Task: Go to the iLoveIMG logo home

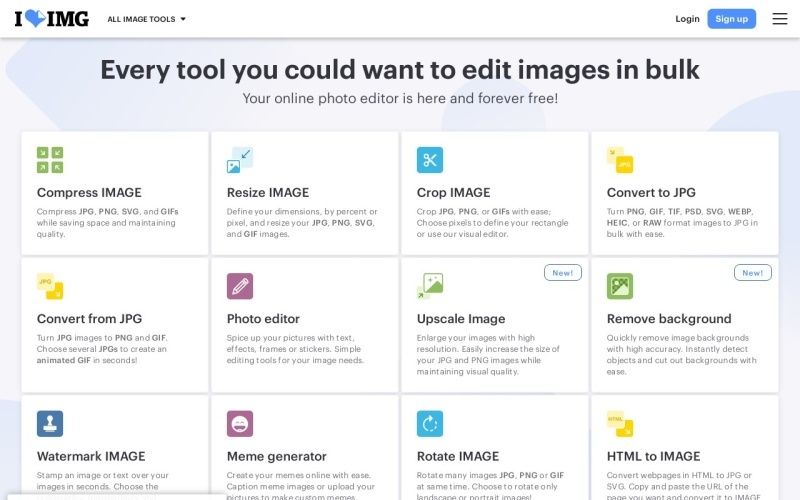Action: (52, 19)
